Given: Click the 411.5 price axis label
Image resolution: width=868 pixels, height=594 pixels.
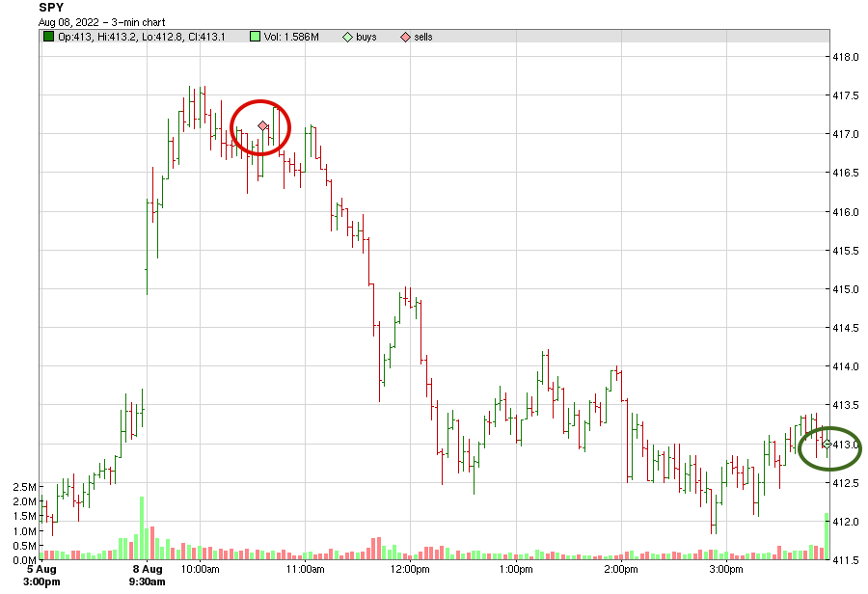Looking at the screenshot, I should click(846, 560).
